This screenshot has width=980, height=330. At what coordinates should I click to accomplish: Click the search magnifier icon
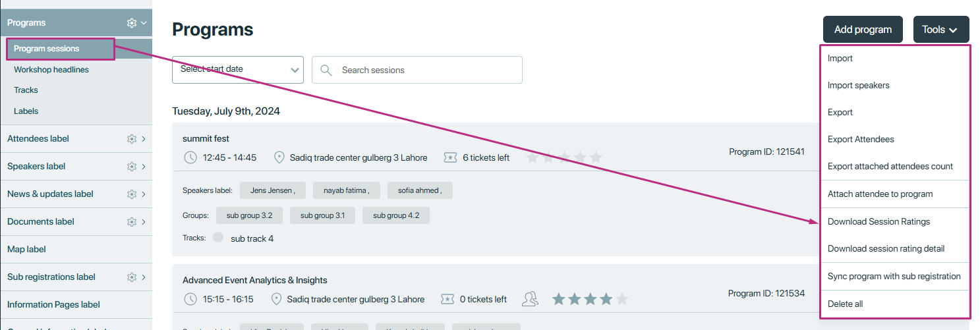[326, 70]
